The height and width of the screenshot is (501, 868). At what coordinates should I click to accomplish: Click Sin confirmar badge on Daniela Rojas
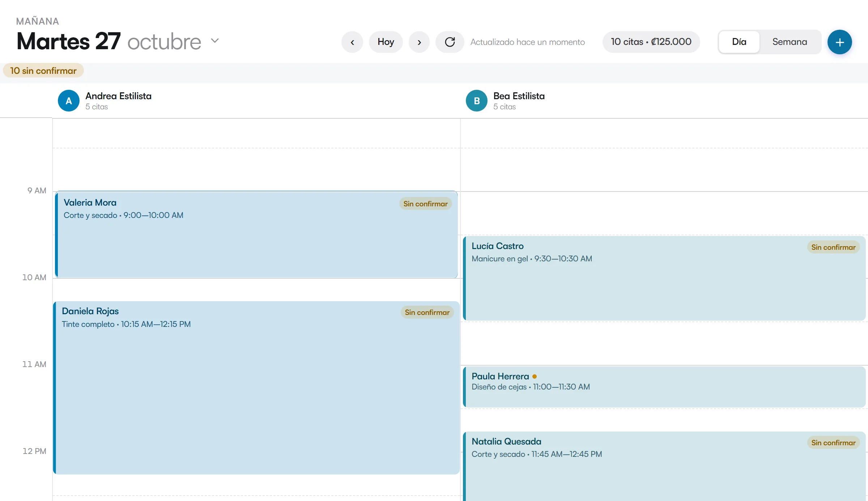(427, 312)
